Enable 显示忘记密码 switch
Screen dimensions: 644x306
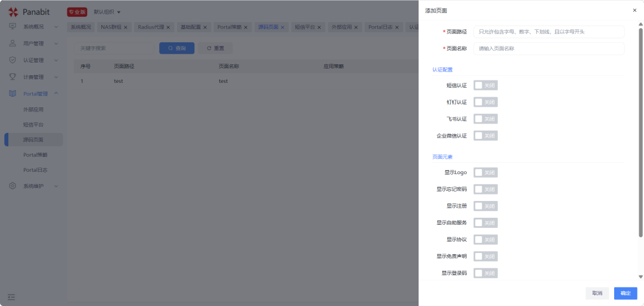pos(485,189)
